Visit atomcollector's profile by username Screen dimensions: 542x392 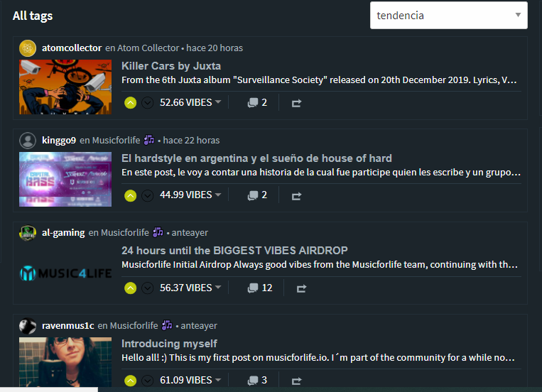coord(72,48)
